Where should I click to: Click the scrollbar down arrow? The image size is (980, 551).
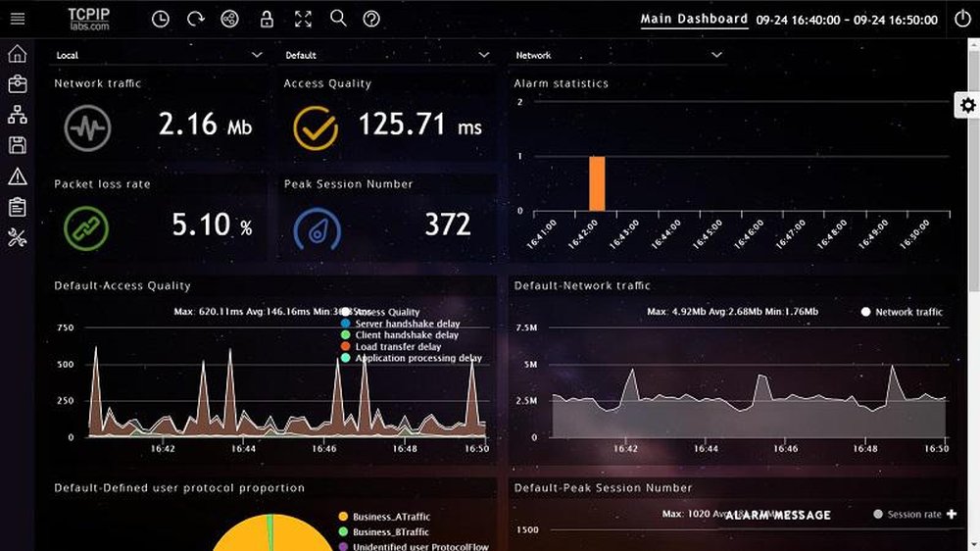pos(974,545)
